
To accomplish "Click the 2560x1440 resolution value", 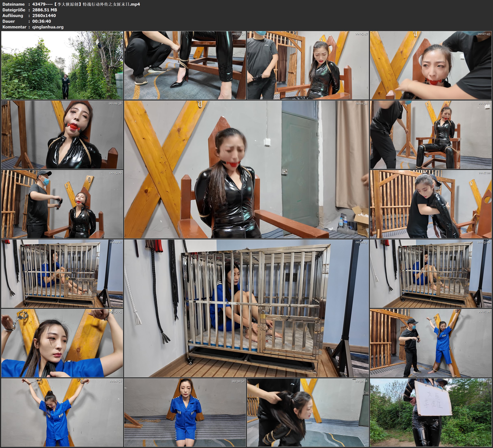I will [x=44, y=15].
